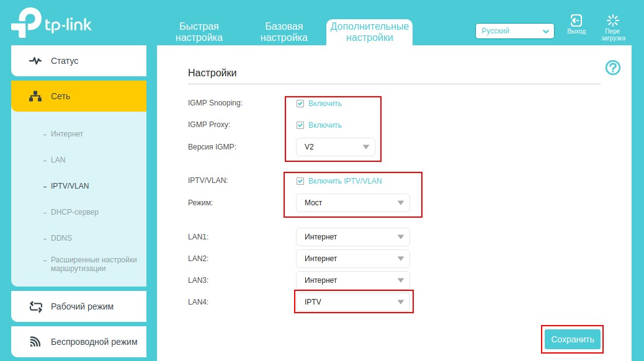Image resolution: width=644 pixels, height=361 pixels.
Task: Click the help question mark icon
Action: [613, 68]
